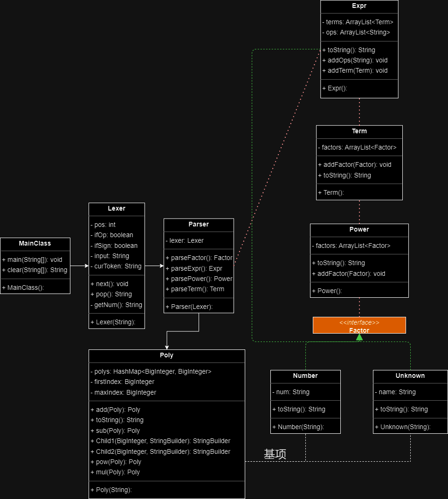Click the arrowhead entering Parser from Lexer
The height and width of the screenshot is (499, 448).
(x=162, y=266)
